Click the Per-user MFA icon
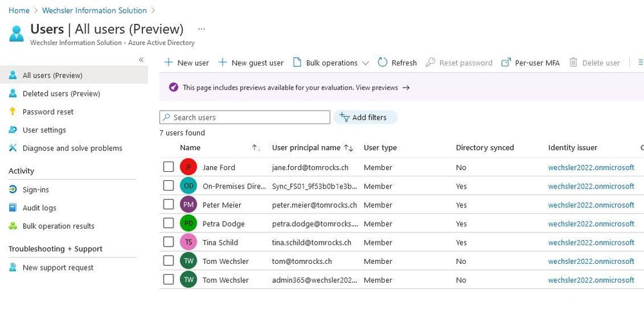The height and width of the screenshot is (318, 644). 506,62
